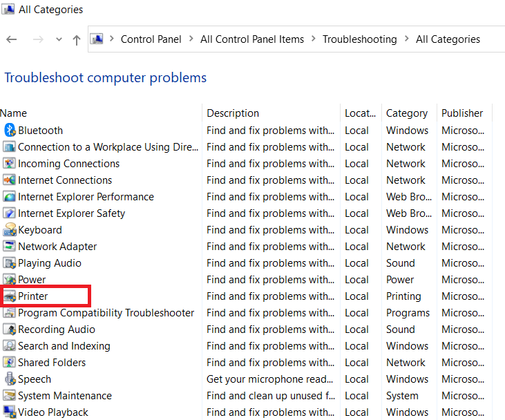Go up one level with up arrow
This screenshot has width=505, height=420.
click(x=76, y=40)
